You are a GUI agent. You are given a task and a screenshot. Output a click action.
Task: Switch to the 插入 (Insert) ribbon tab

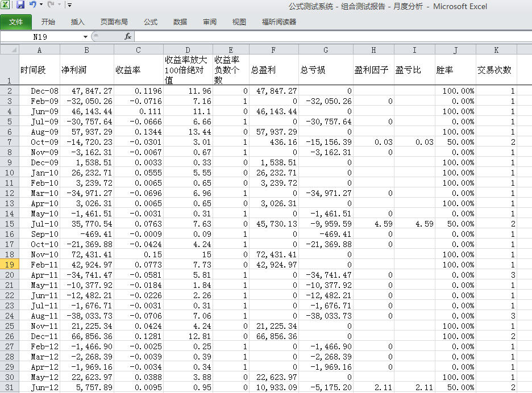coord(78,22)
